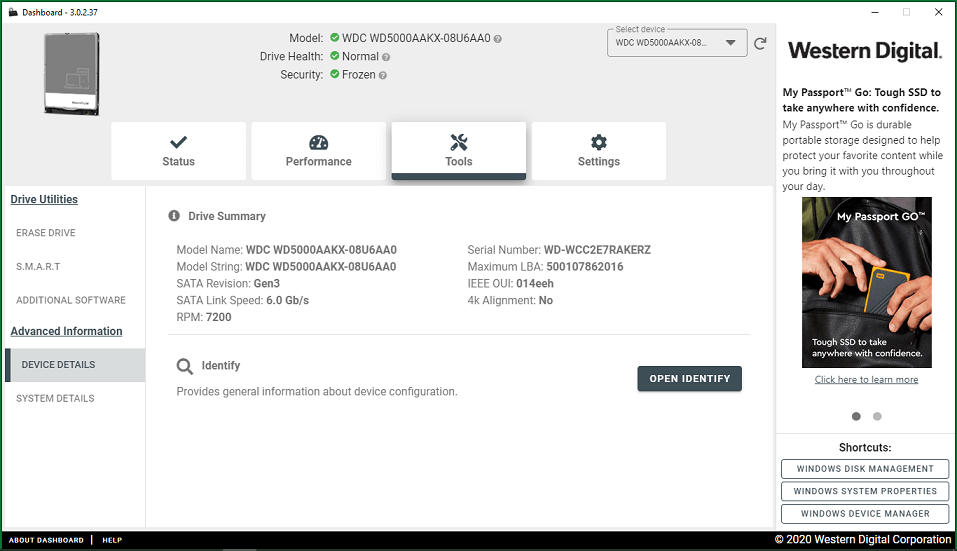Screen dimensions: 957x551
Task: Click the help icon beside Security Frozen
Action: 383,76
